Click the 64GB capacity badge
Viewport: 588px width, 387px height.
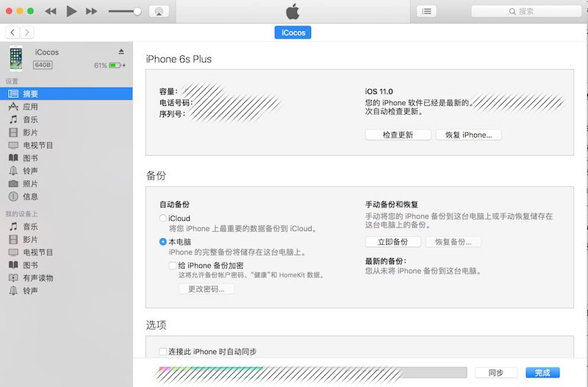(x=43, y=65)
